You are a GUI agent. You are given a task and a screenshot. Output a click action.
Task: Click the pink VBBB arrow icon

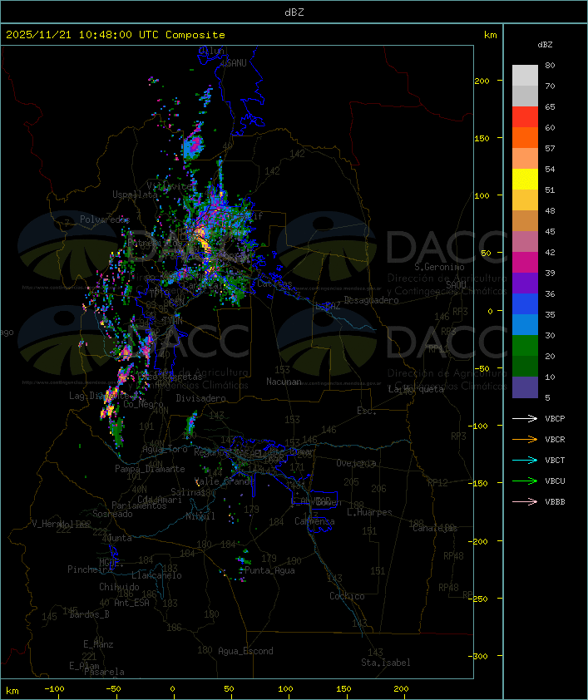click(x=525, y=502)
